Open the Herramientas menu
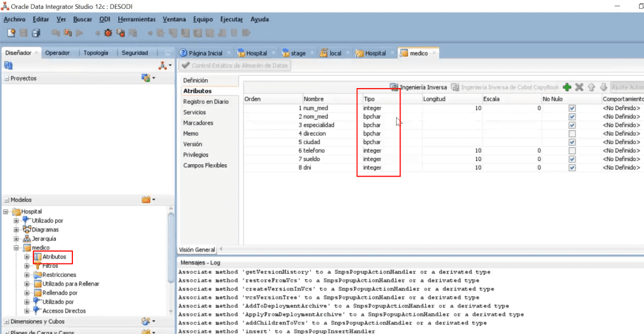This screenshot has width=644, height=334. tap(136, 19)
